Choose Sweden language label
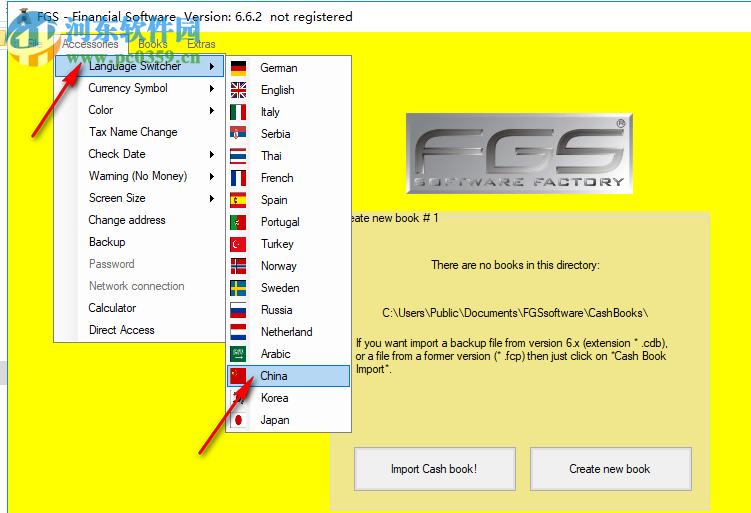The height and width of the screenshot is (513, 751). 280,288
